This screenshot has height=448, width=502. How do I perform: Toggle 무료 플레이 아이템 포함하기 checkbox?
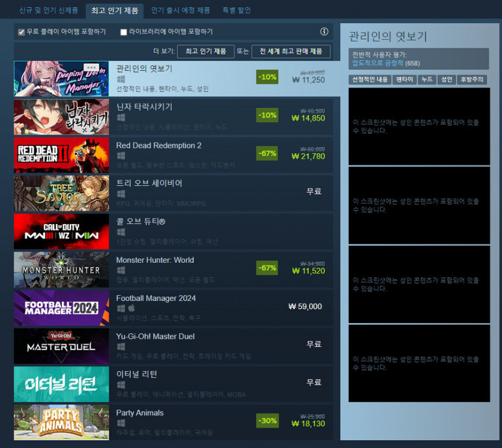(x=22, y=32)
